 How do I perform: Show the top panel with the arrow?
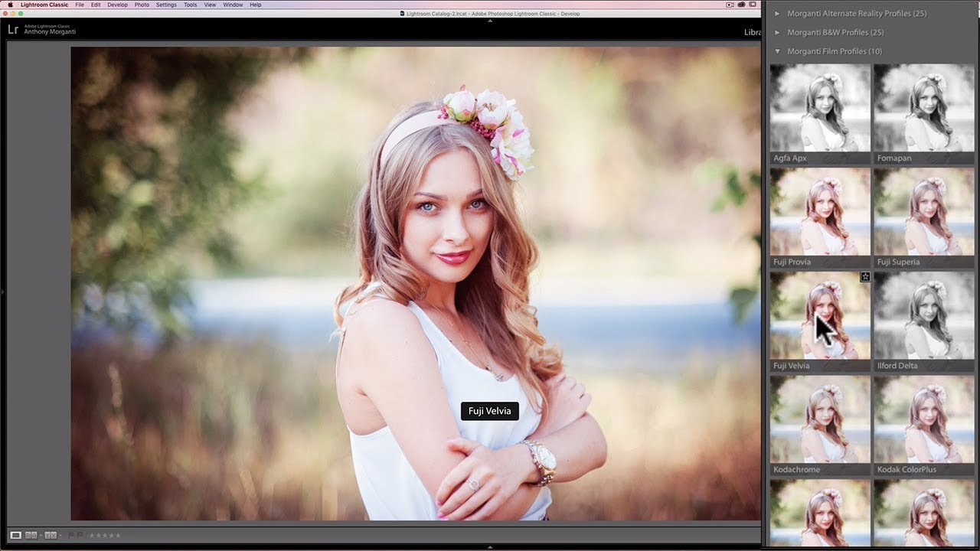point(490,21)
